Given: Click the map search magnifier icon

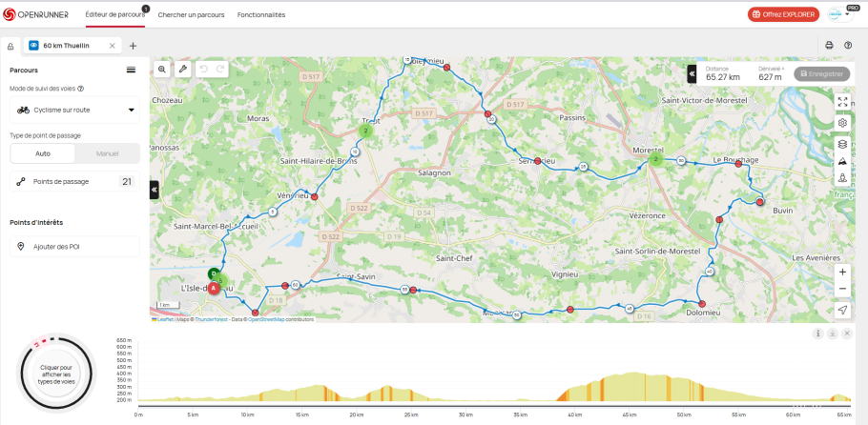Looking at the screenshot, I should 162,70.
